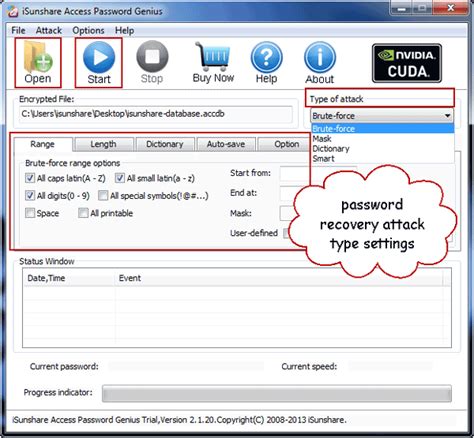Open the Options menu

click(x=88, y=30)
